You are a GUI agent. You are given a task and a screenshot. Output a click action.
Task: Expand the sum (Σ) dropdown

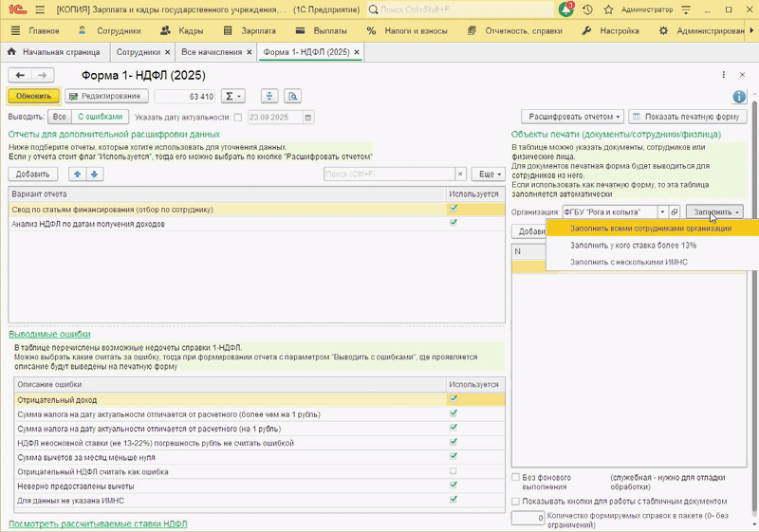click(232, 96)
